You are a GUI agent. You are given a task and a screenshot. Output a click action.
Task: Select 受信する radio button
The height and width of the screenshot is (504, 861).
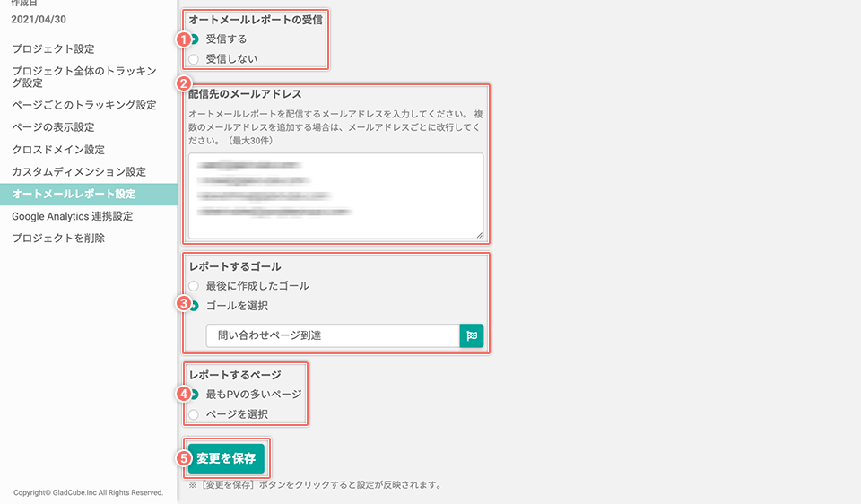[x=194, y=39]
